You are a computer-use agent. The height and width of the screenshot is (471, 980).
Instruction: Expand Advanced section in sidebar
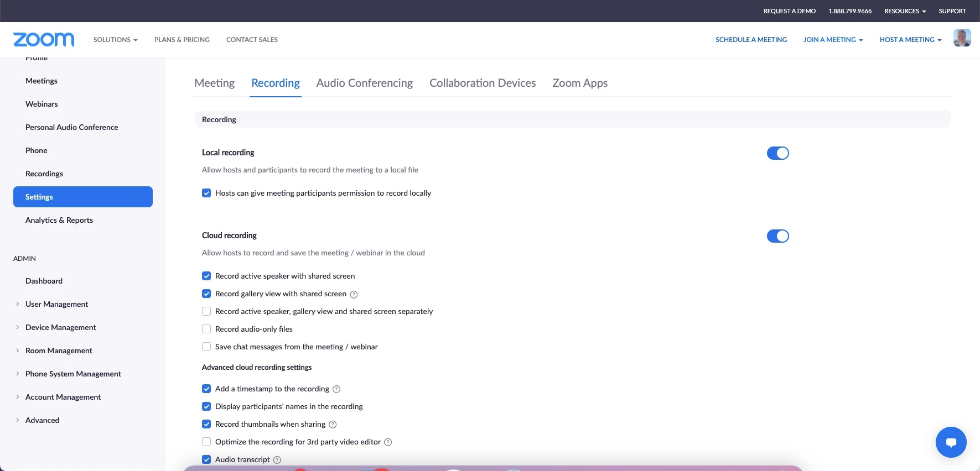(x=42, y=420)
